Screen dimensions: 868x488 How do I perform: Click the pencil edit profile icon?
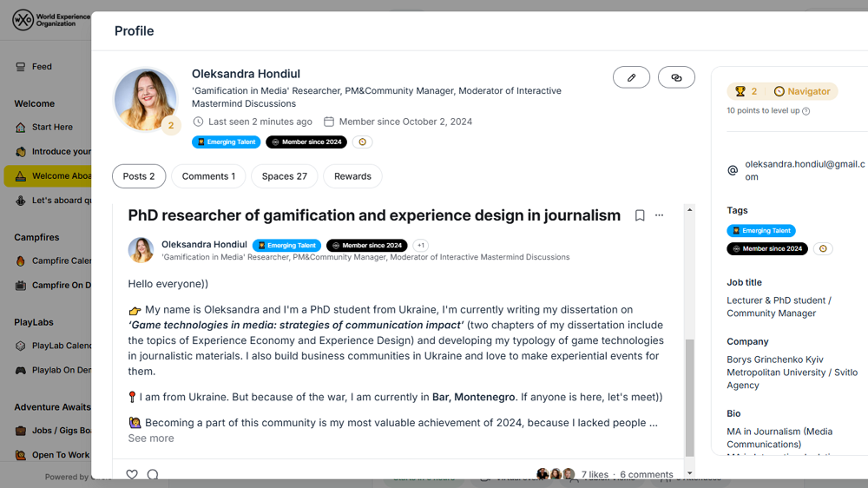631,77
